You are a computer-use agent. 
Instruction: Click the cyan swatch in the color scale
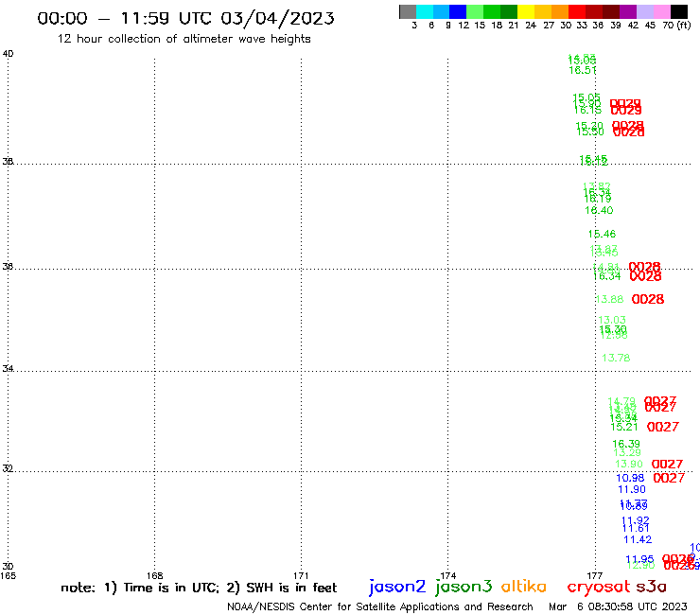point(425,11)
